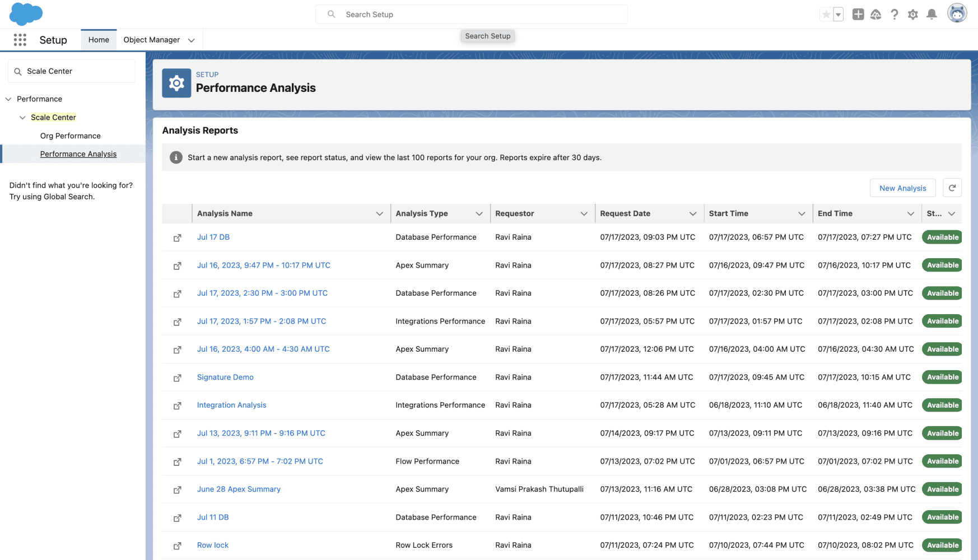Click open icon for Jul 1 6:57 PM row

[177, 462]
